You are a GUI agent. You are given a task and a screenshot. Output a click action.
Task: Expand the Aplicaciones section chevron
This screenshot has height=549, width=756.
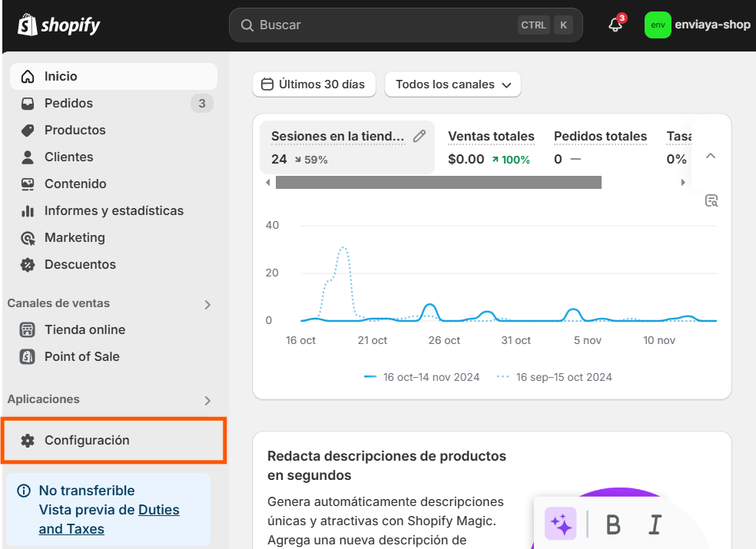pyautogui.click(x=207, y=401)
